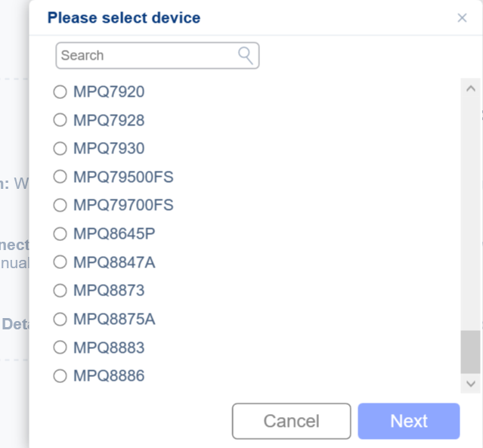483x448 pixels.
Task: Select the MPQ8645P radio button
Action: [60, 233]
